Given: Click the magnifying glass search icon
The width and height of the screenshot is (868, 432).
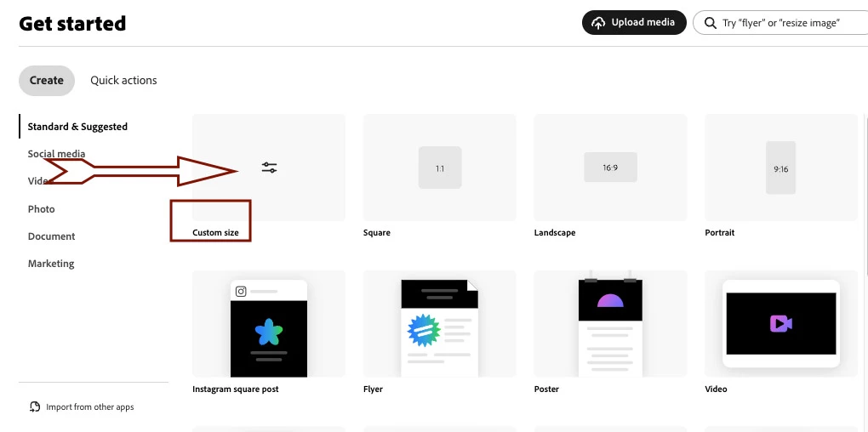Looking at the screenshot, I should pyautogui.click(x=711, y=23).
